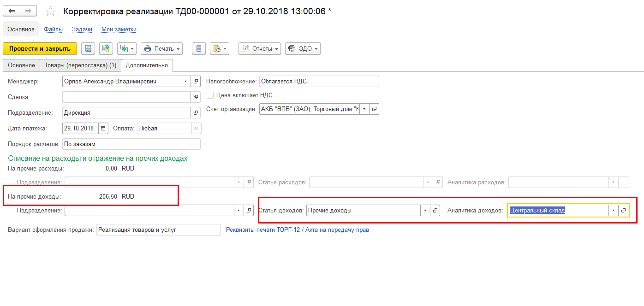Screen dimensions: 644x306
Task: Select the Дополнительно tab
Action: tap(147, 65)
